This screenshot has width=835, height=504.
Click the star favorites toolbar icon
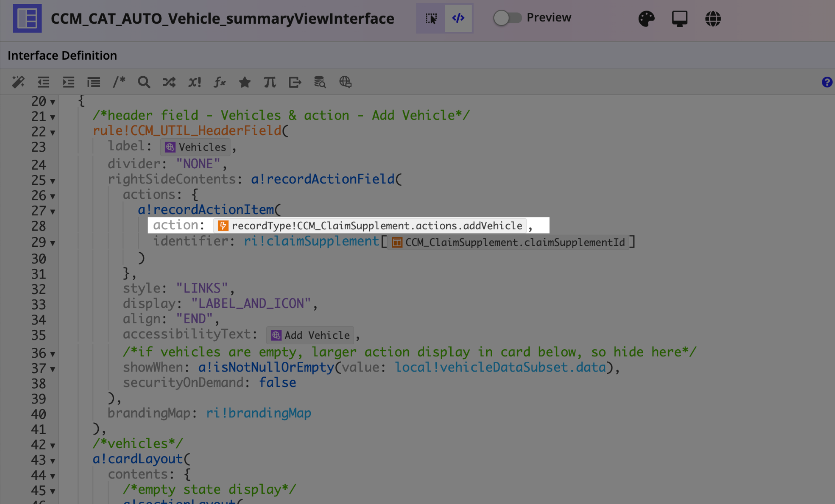point(245,82)
